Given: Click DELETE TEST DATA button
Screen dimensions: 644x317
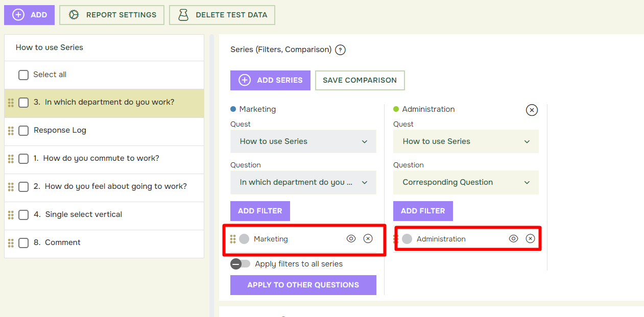Looking at the screenshot, I should (x=222, y=15).
